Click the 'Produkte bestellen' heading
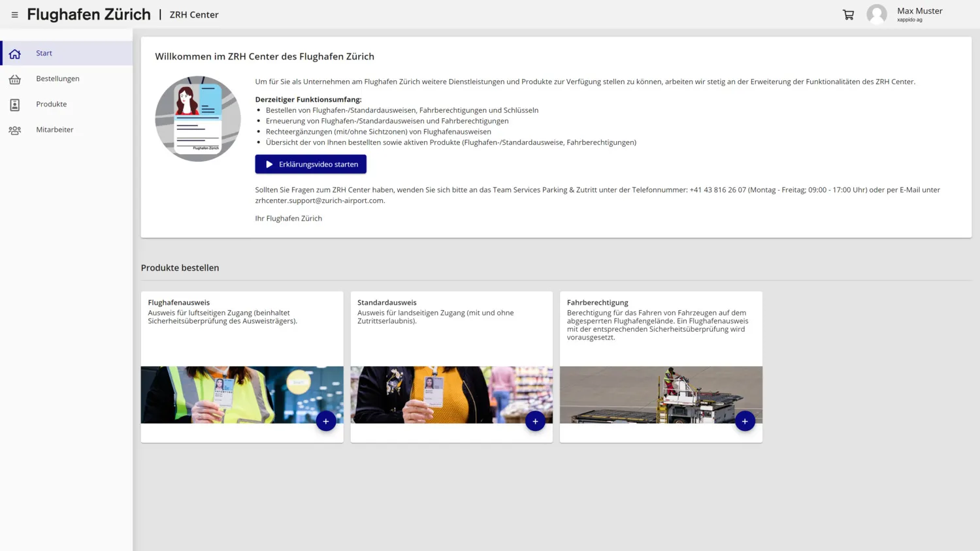This screenshot has height=551, width=980. click(180, 268)
